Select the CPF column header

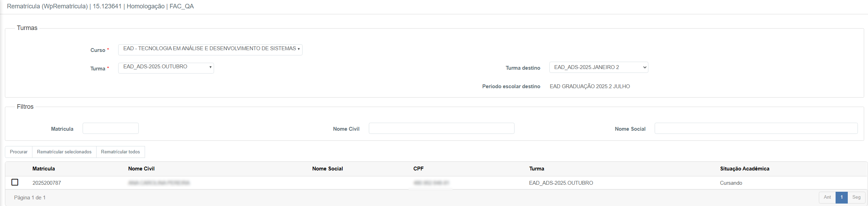click(x=418, y=169)
